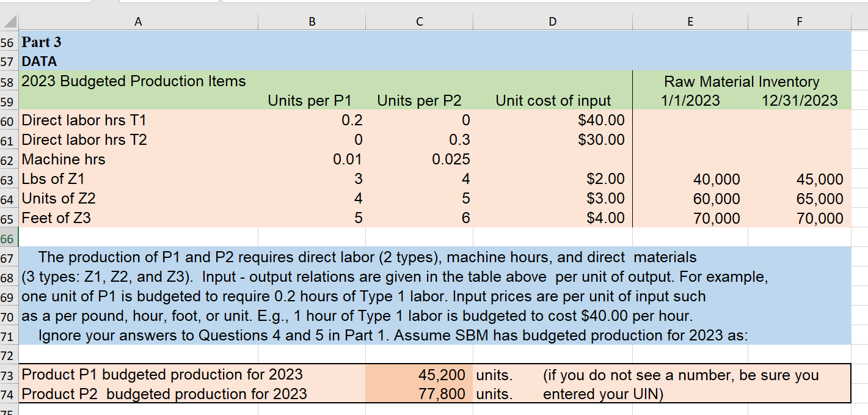Click the cell containing Part 3
This screenshot has width=868, height=415.
click(38, 42)
